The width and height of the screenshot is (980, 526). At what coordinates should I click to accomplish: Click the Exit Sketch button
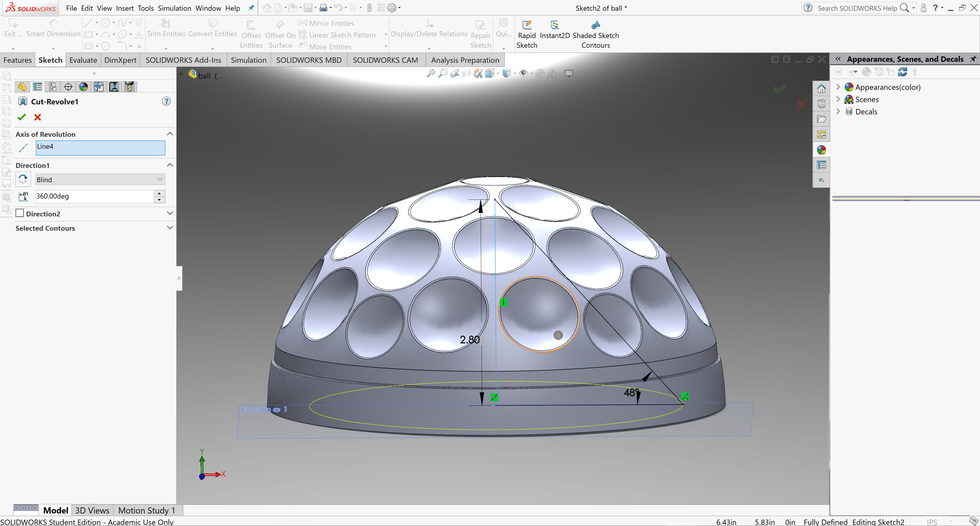pos(13,29)
